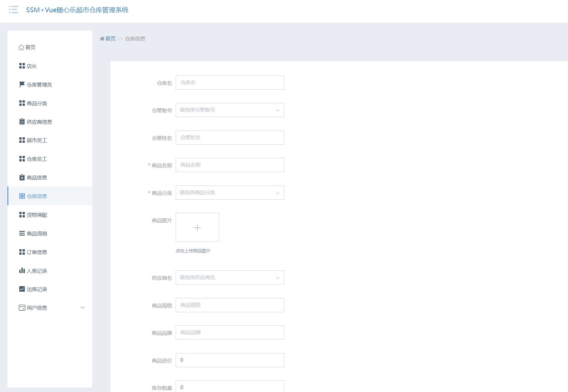Click into the 商品进价 number field
Viewport: 568px width, 392px height.
[x=230, y=360]
